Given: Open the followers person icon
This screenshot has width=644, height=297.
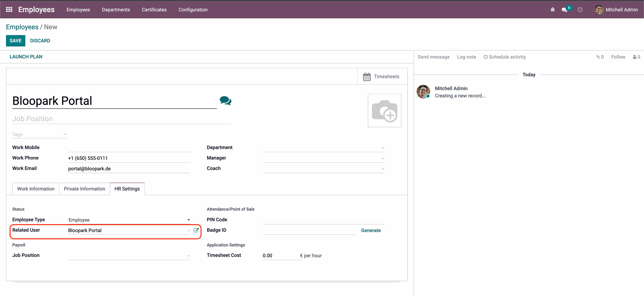Looking at the screenshot, I should click(636, 57).
